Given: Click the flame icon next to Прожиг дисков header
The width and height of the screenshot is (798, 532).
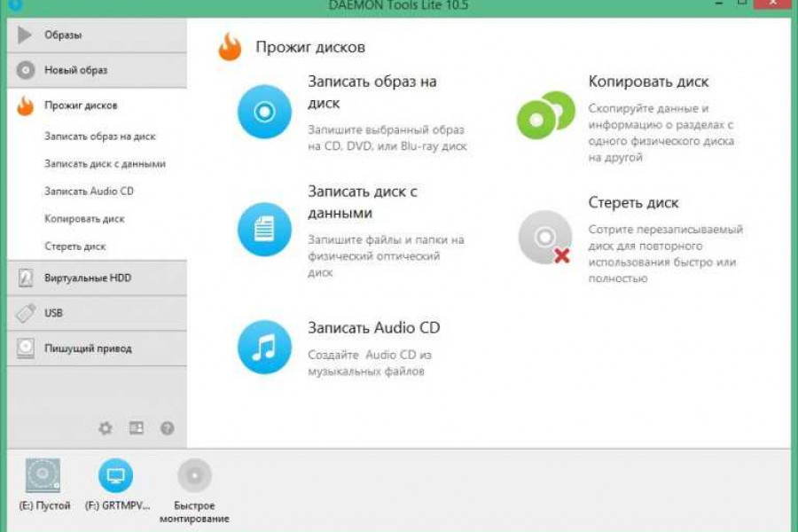Looking at the screenshot, I should (230, 46).
